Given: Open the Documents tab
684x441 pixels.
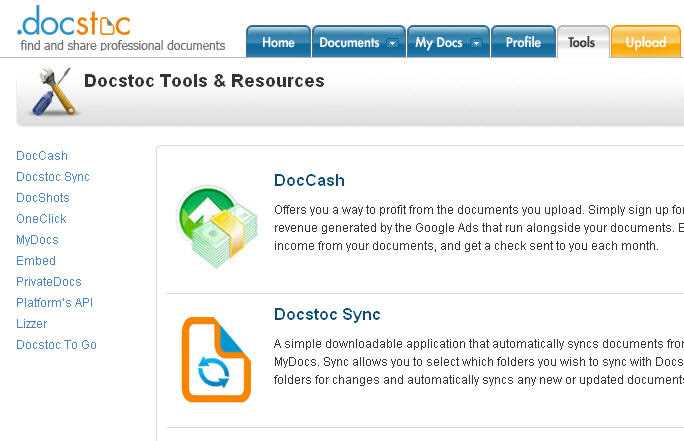Looking at the screenshot, I should point(359,42).
